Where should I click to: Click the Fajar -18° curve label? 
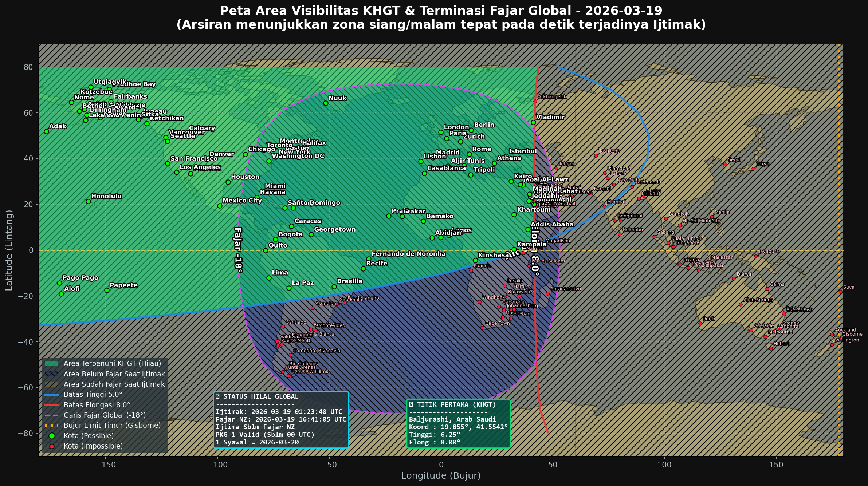[238, 250]
